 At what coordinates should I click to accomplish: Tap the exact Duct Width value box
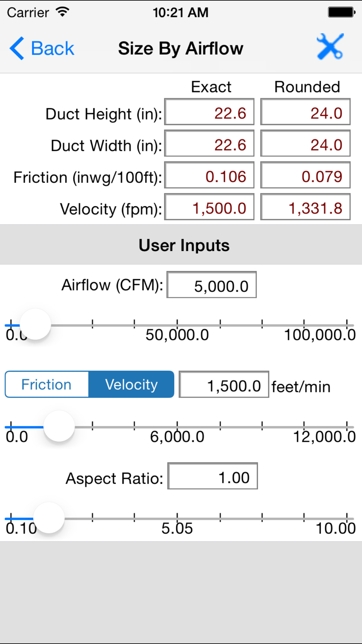pyautogui.click(x=209, y=144)
